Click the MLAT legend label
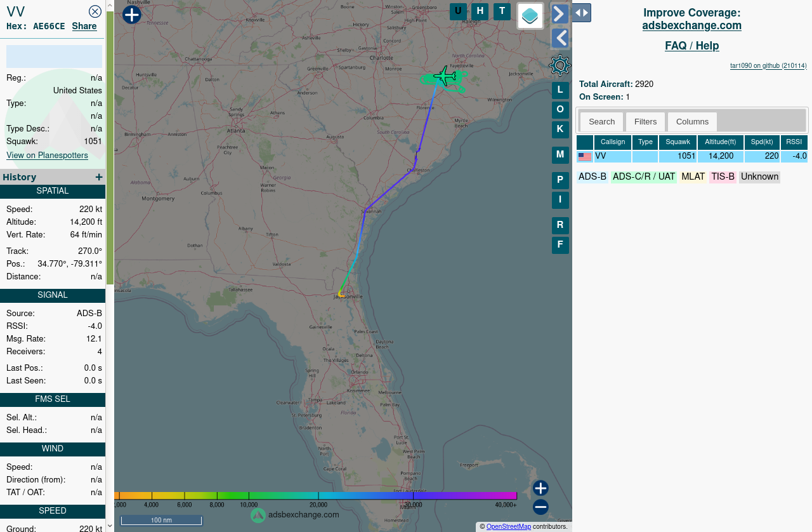Image resolution: width=812 pixels, height=532 pixels. point(693,177)
